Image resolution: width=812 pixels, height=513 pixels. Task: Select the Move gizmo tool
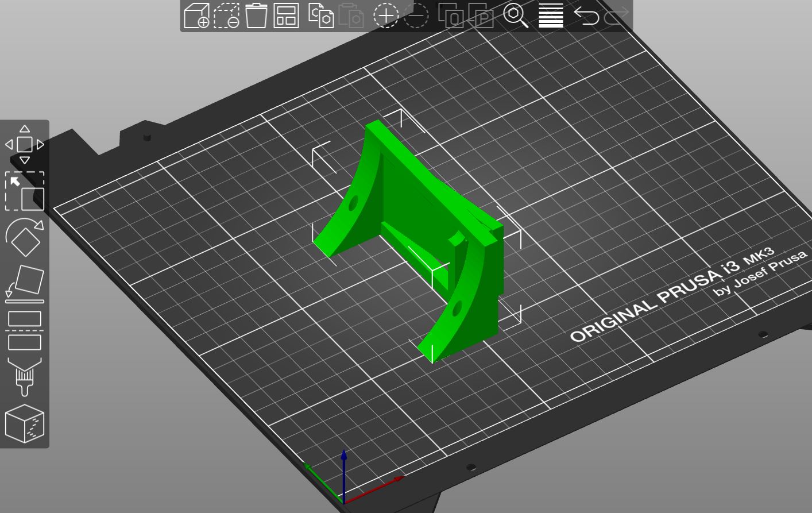(25, 144)
